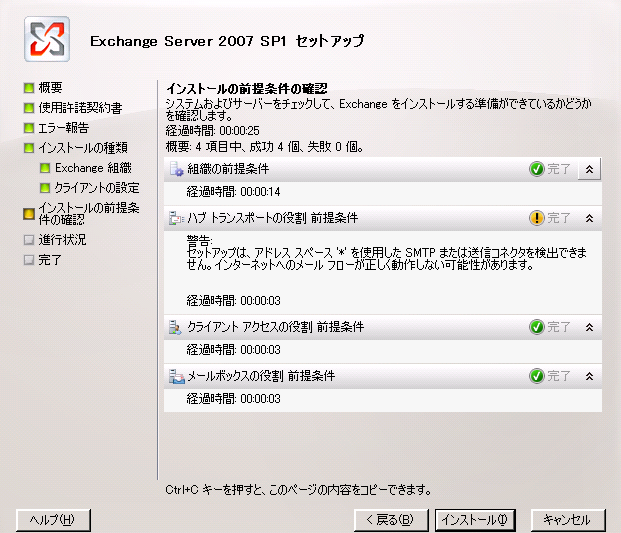Click green step marker next to エラー報告
This screenshot has width=621, height=533.
(x=29, y=128)
